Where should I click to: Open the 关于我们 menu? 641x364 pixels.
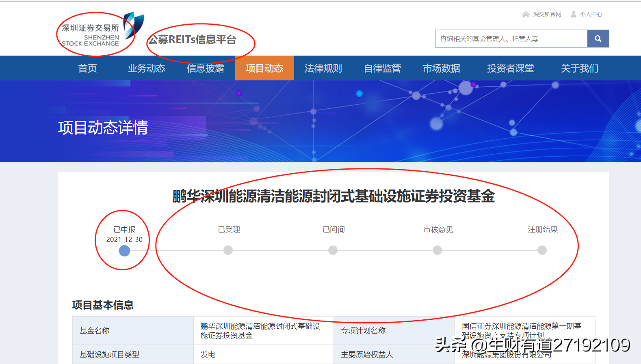coord(580,68)
